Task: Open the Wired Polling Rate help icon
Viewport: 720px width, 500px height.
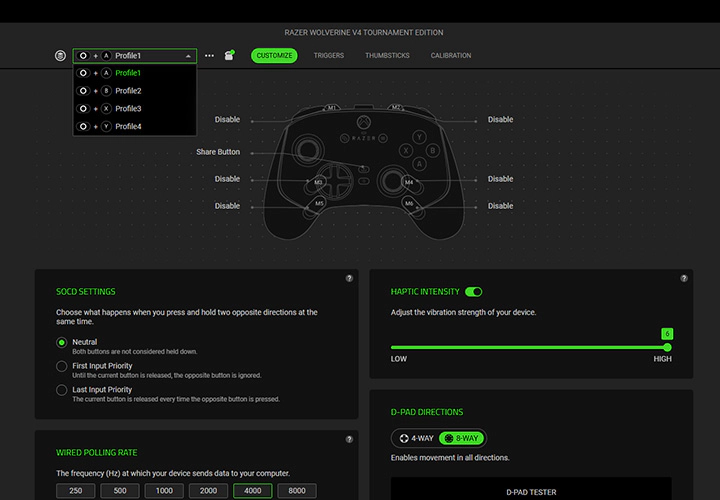Action: point(349,439)
